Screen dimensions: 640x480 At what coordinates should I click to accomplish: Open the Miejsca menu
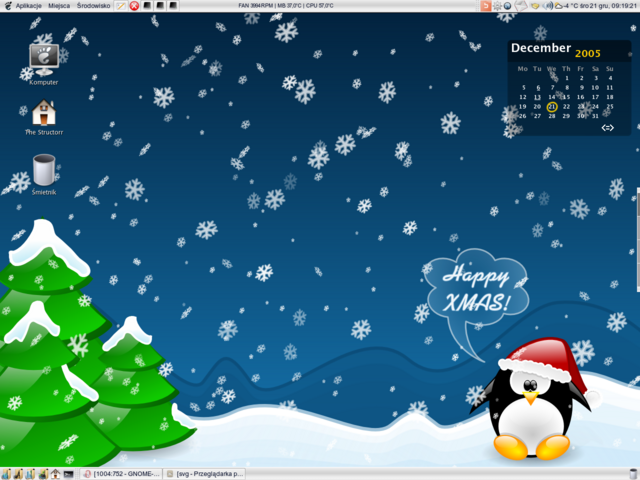coord(59,6)
